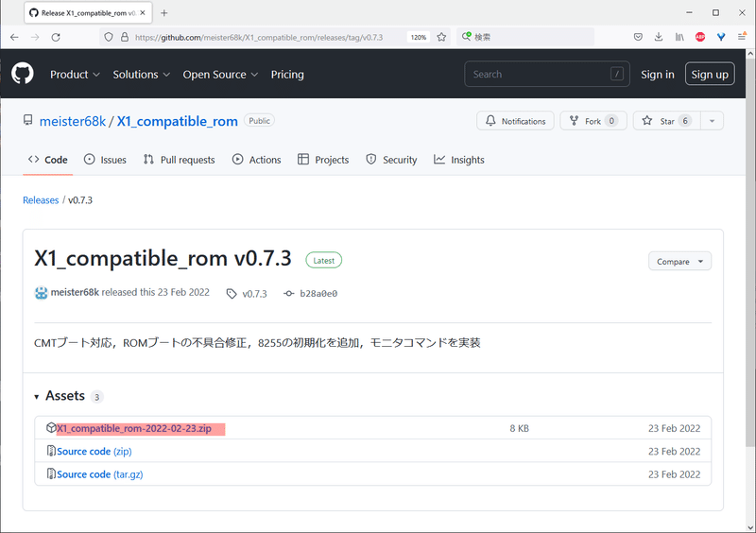Switch to the Issues tab

(x=105, y=160)
